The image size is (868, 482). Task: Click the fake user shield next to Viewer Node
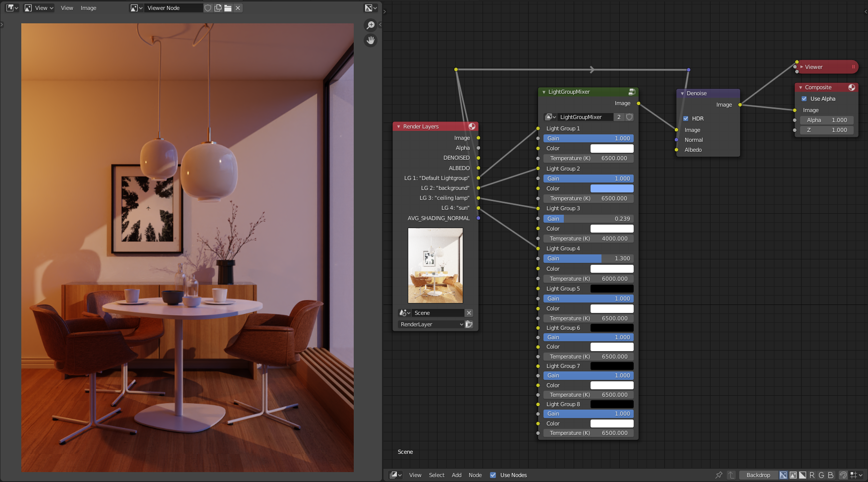click(x=208, y=8)
